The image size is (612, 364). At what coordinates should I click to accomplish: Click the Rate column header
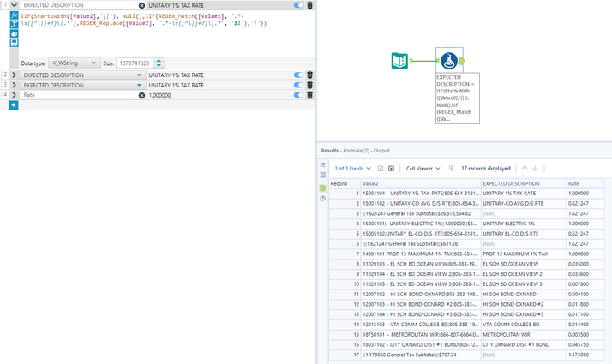(585, 183)
